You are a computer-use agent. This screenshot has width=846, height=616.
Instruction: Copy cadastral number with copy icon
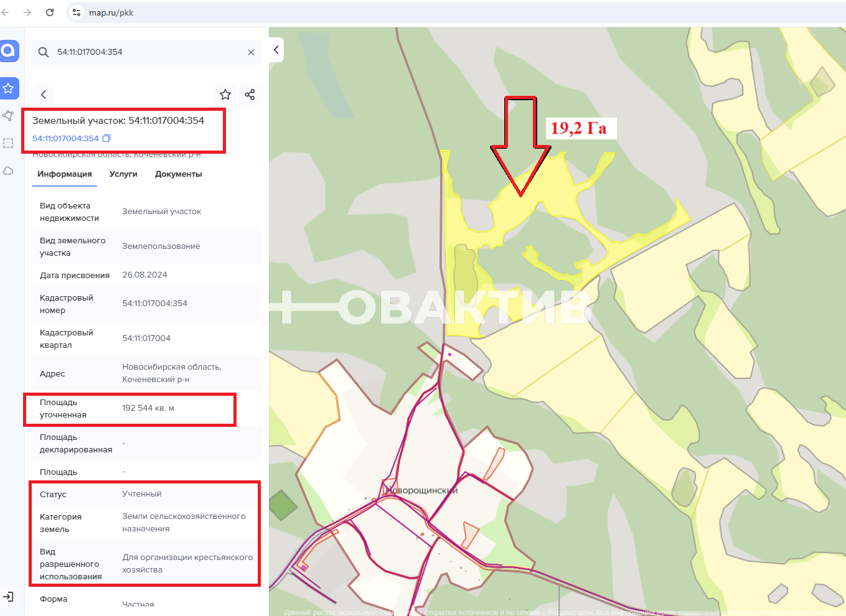tap(106, 138)
